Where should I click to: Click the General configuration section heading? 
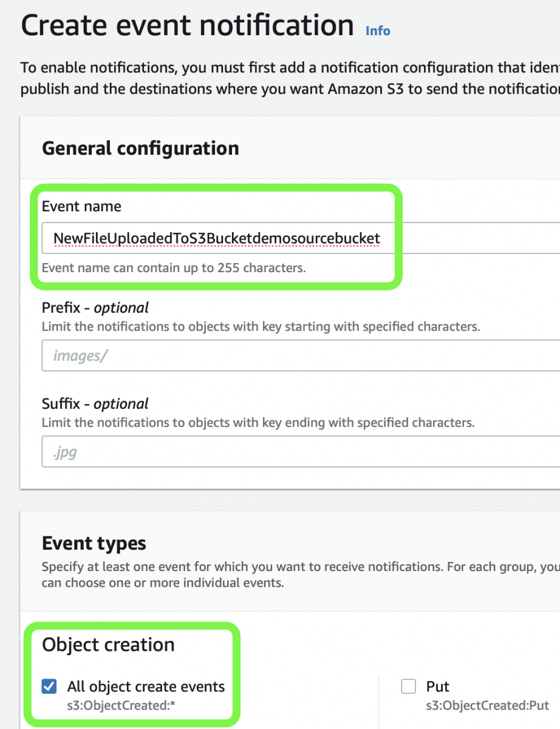(x=140, y=148)
